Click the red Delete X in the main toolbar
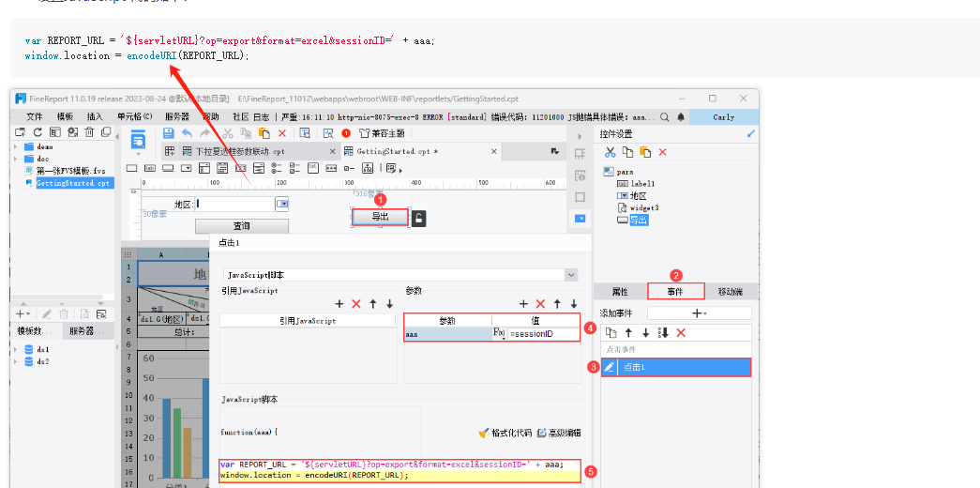Viewport: 980px width, 488px height. click(282, 133)
